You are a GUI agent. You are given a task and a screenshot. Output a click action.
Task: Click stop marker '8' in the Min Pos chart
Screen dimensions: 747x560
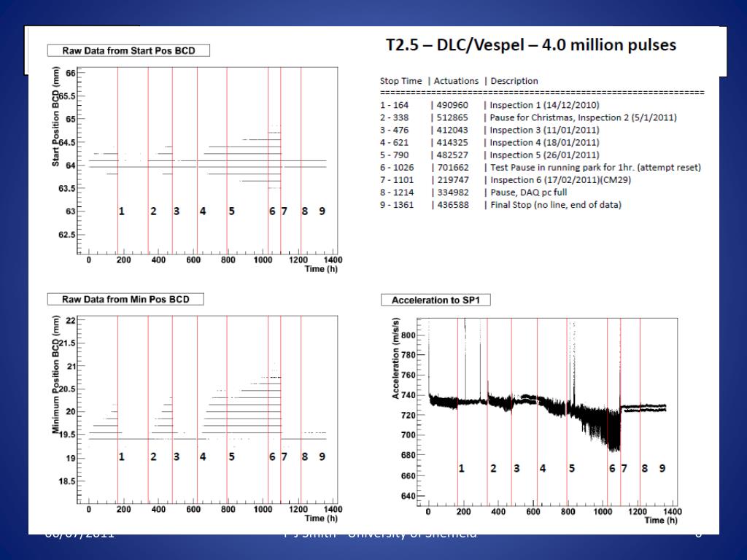click(x=305, y=456)
